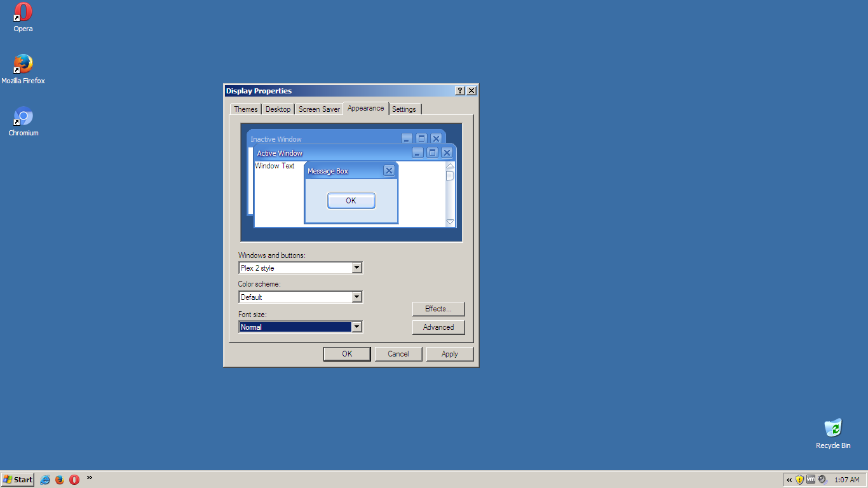Launch Internet Explorer from the quick launch bar

pyautogui.click(x=44, y=480)
